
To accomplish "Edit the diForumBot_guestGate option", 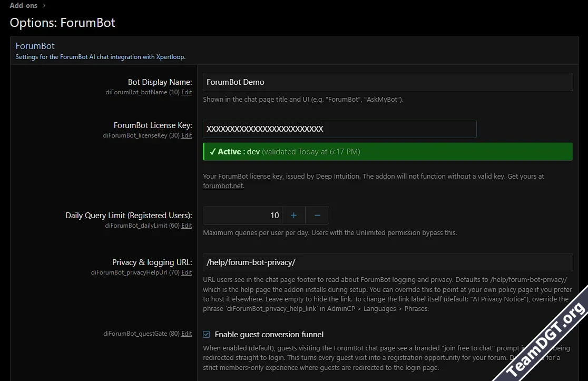I will point(187,334).
